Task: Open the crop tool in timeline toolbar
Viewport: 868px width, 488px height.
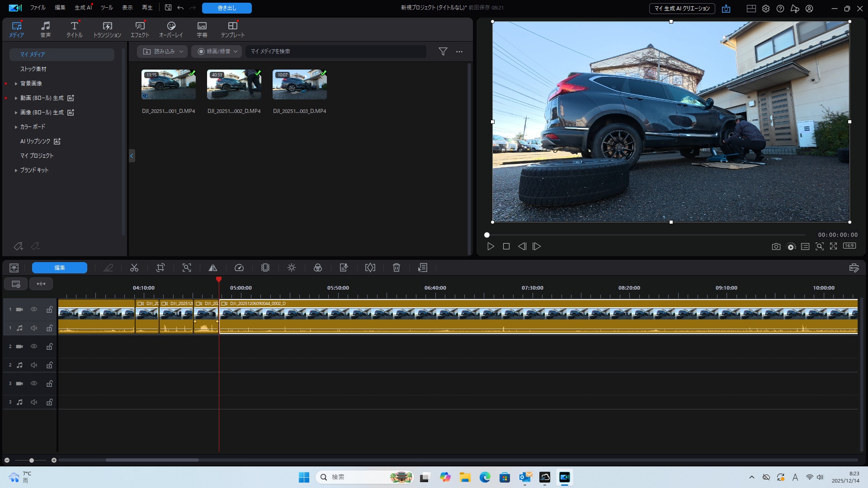Action: coord(160,268)
